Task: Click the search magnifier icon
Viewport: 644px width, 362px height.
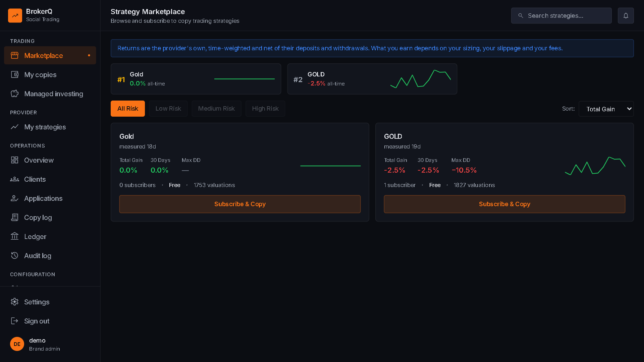Action: [521, 16]
